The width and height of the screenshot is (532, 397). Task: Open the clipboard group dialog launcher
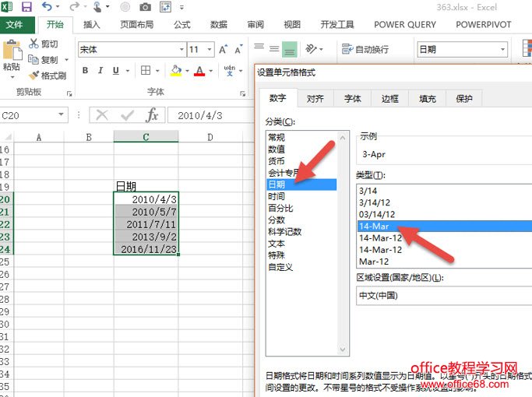[x=69, y=93]
